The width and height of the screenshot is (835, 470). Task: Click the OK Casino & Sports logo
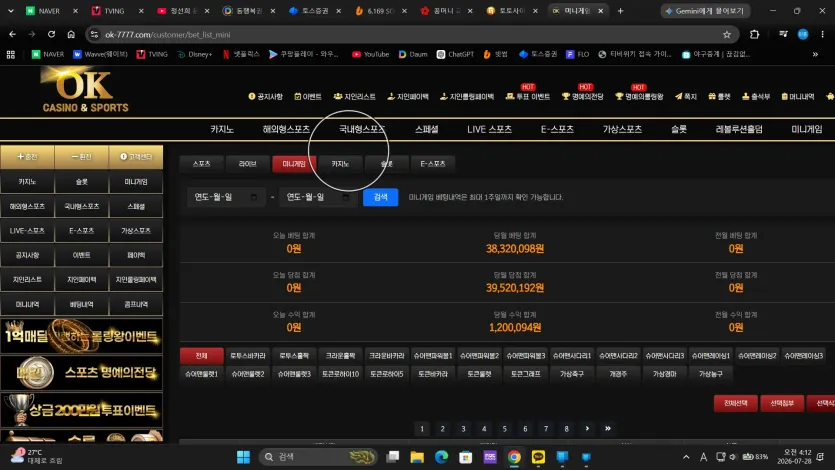point(85,89)
